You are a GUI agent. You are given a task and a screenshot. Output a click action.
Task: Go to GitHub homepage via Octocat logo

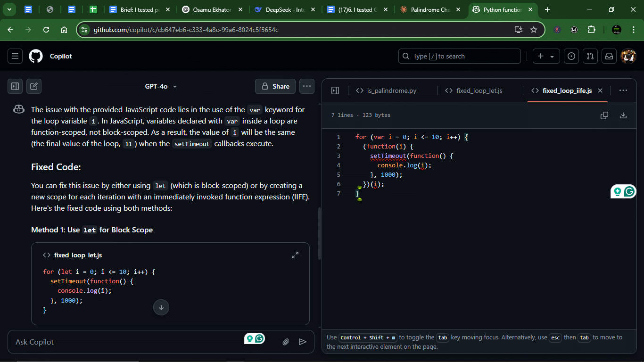pos(36,56)
